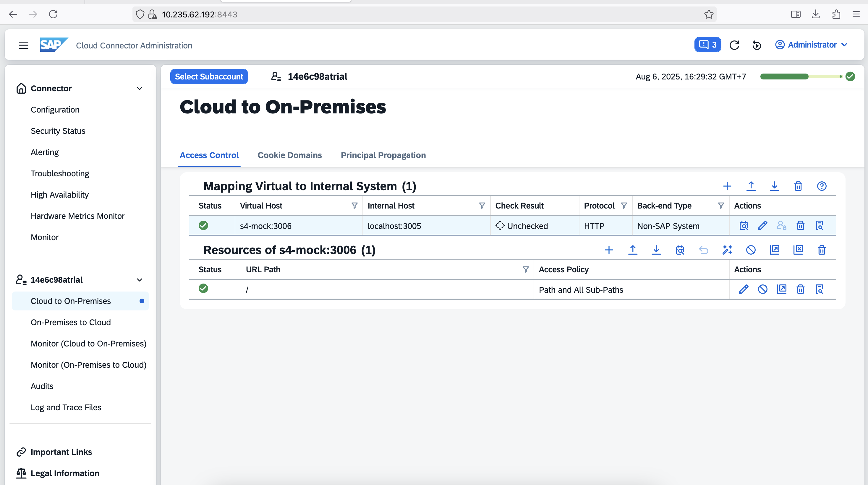Open the Monitor item under Connector

[45, 237]
